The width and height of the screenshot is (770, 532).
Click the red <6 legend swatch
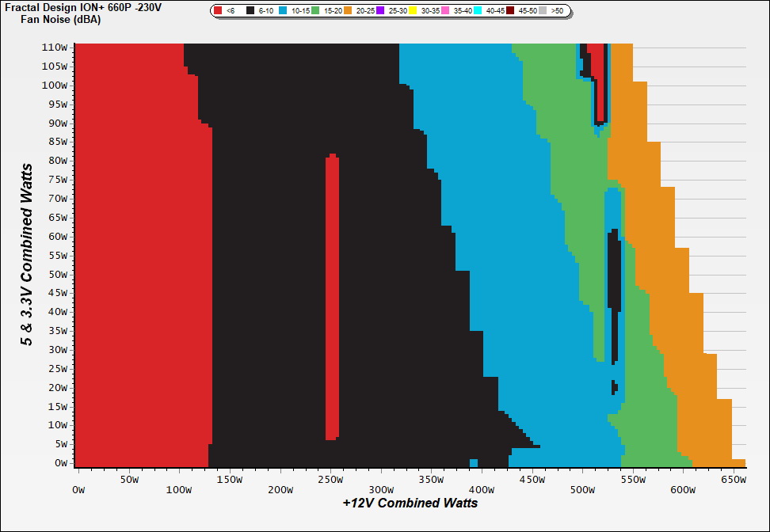218,11
